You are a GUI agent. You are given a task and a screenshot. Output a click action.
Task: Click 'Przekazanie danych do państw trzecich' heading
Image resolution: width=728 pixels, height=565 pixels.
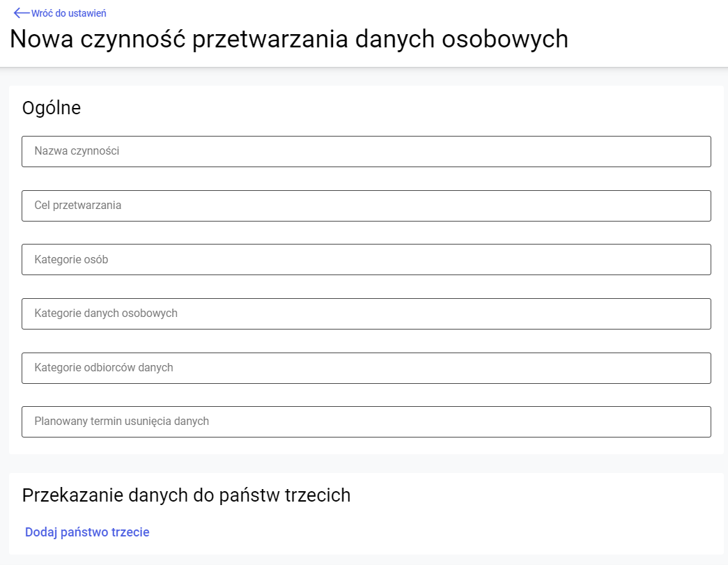coord(186,495)
